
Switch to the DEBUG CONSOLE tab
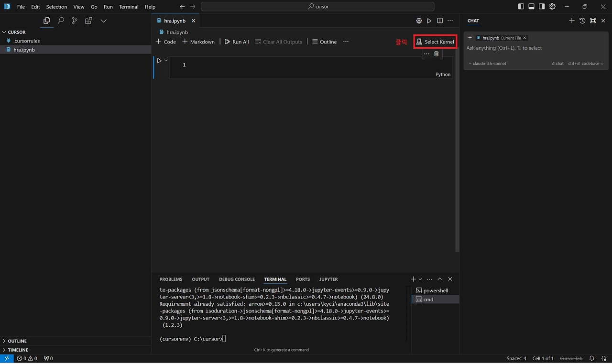(237, 279)
